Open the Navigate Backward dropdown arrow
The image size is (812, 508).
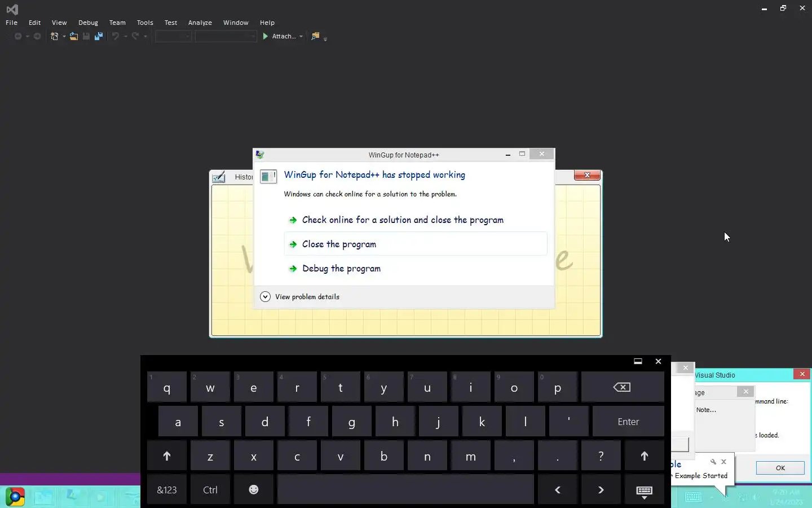click(x=27, y=37)
